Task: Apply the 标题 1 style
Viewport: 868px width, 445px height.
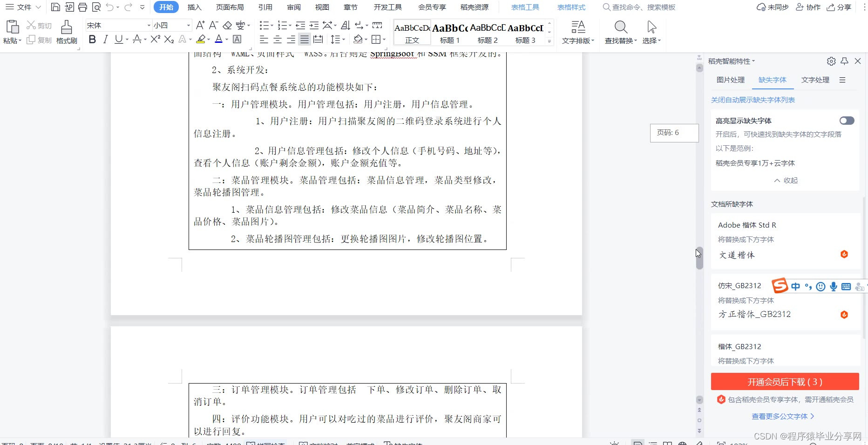Action: tap(450, 32)
